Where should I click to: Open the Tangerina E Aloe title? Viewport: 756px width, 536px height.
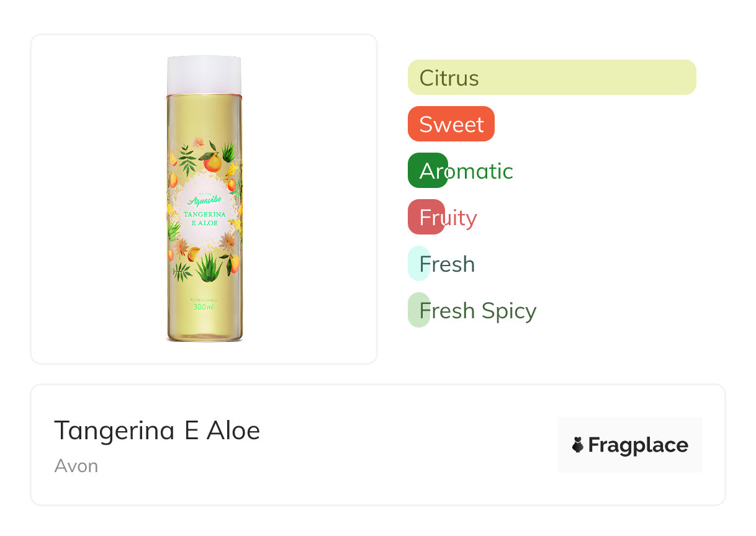(x=157, y=430)
